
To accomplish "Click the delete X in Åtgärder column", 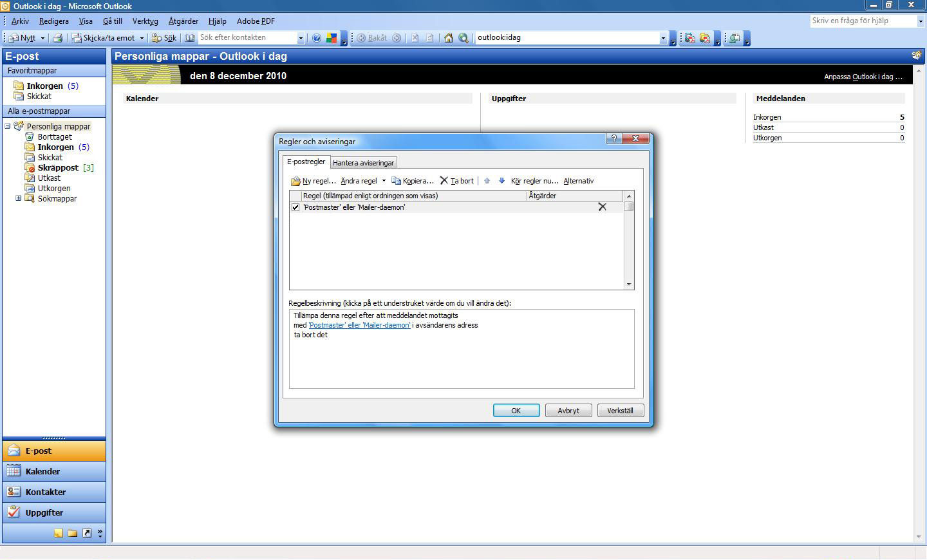I will click(x=603, y=207).
